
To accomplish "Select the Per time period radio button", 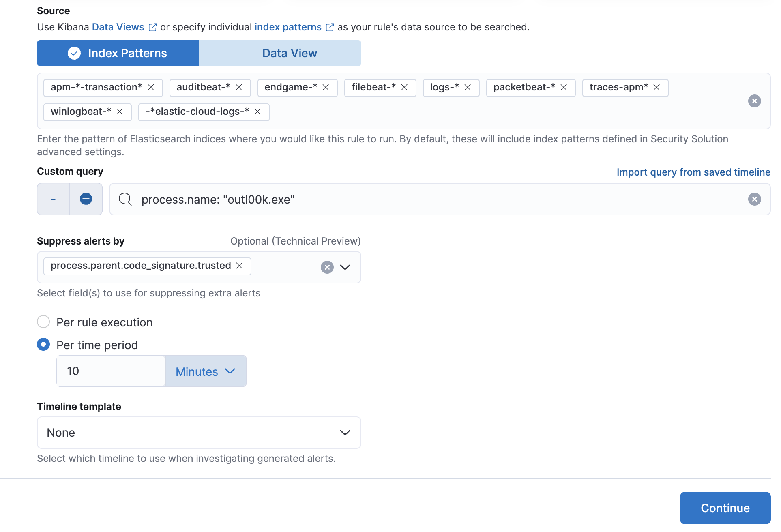I will (43, 344).
